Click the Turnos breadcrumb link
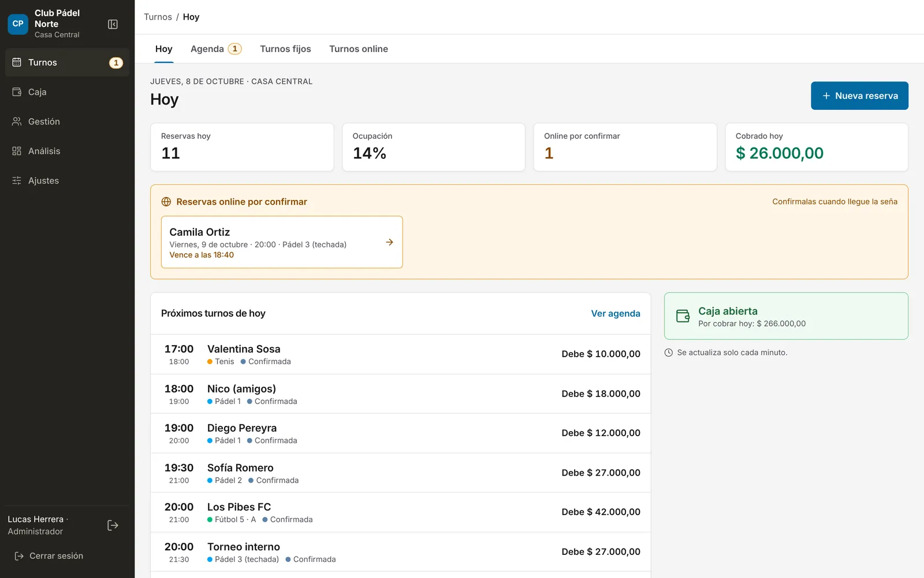Screen dimensions: 924x578 tap(158, 17)
